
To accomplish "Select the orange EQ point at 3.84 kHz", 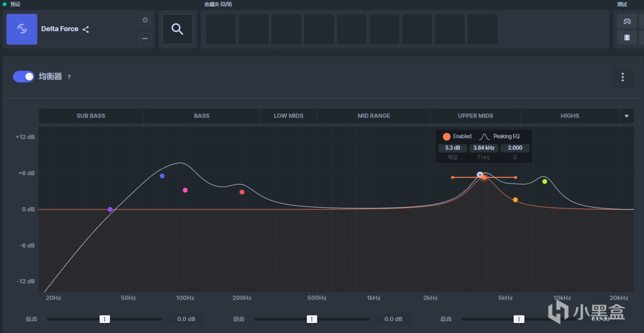I will pyautogui.click(x=484, y=177).
